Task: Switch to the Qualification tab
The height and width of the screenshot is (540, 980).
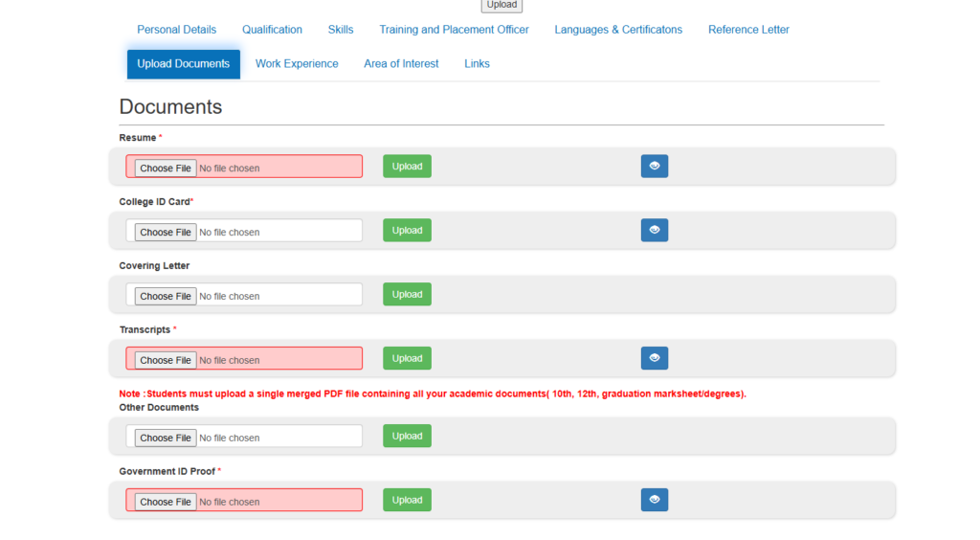Action: coord(272,30)
